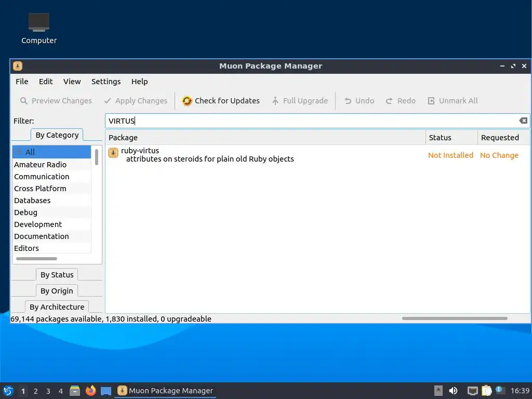This screenshot has width=532, height=399.
Task: Click the 16:39 taskbar clock
Action: (520, 391)
